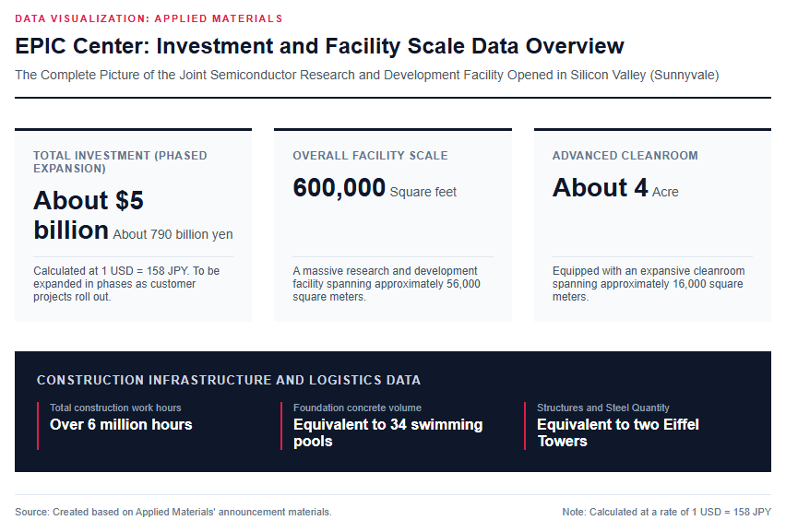
Task: Click the 'Square feet' unit text
Action: (423, 192)
